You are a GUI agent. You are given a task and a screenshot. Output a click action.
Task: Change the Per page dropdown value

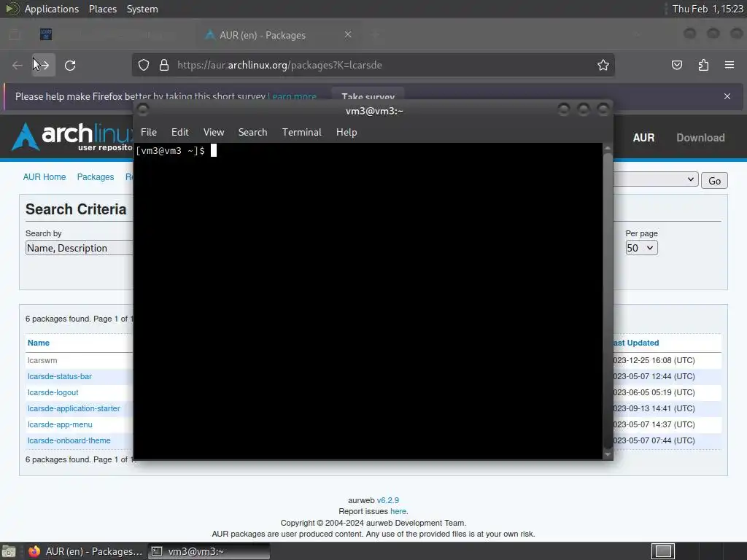coord(641,248)
